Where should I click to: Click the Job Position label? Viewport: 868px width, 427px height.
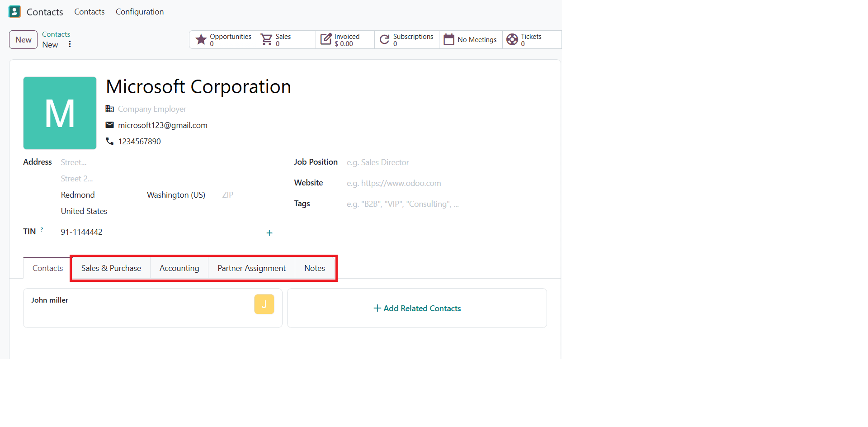tap(316, 162)
